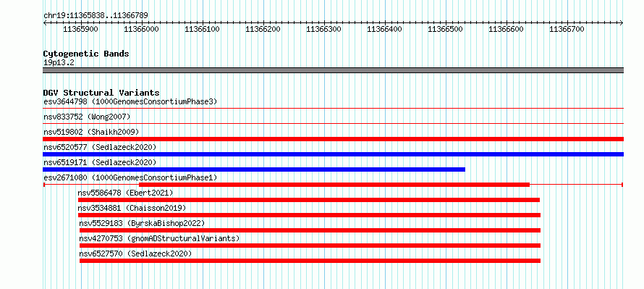This screenshot has height=289, width=644.
Task: Open esv2671080 (1000GenomesConsortiumPhase1) label
Action: tap(130, 177)
